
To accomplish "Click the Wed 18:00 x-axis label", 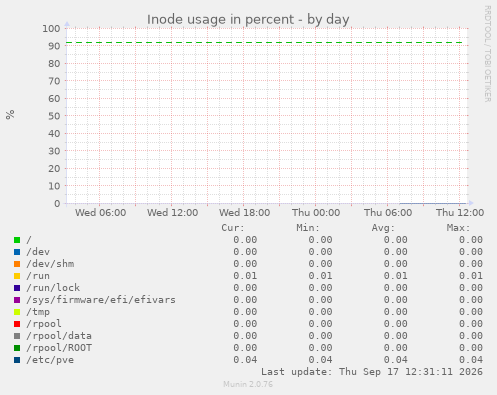I will click(x=244, y=213).
